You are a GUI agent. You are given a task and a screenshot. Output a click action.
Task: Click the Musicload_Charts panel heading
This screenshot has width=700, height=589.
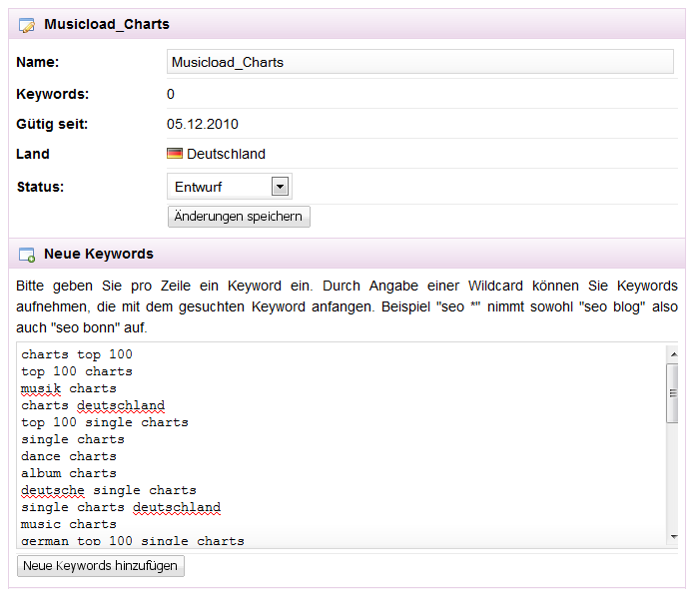point(107,24)
